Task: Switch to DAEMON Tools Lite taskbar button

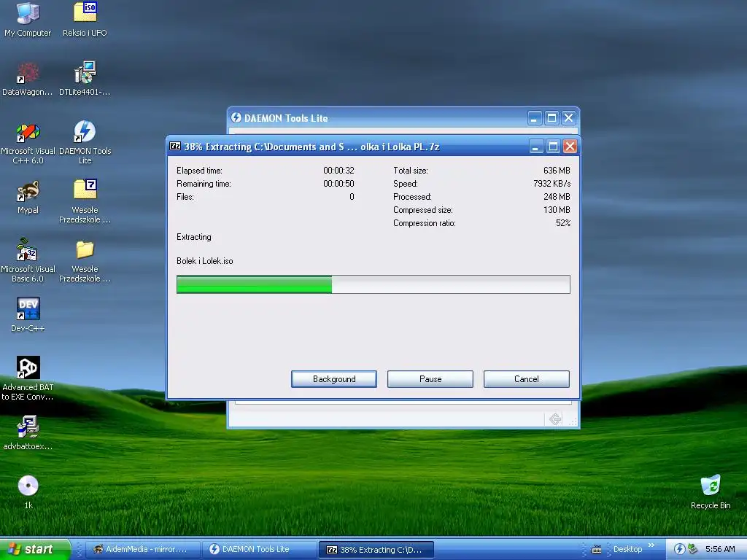Action: pos(259,550)
